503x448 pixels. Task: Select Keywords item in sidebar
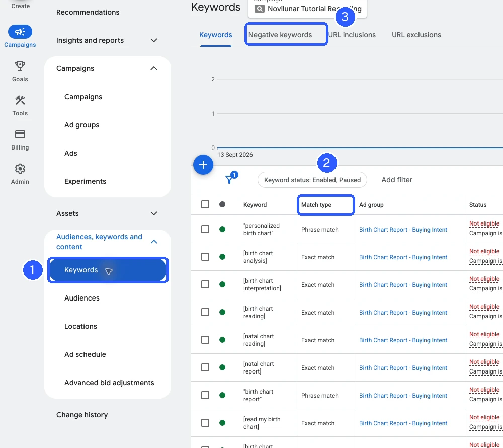click(x=108, y=270)
